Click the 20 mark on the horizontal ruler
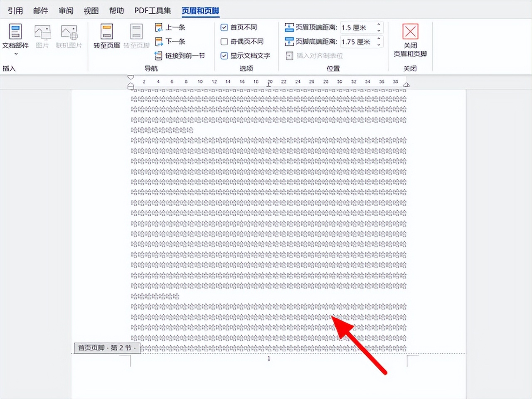This screenshot has width=532, height=399. click(270, 81)
